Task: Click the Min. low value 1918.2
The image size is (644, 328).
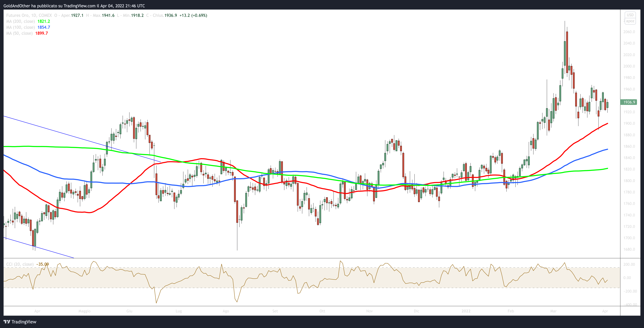Action: [137, 15]
